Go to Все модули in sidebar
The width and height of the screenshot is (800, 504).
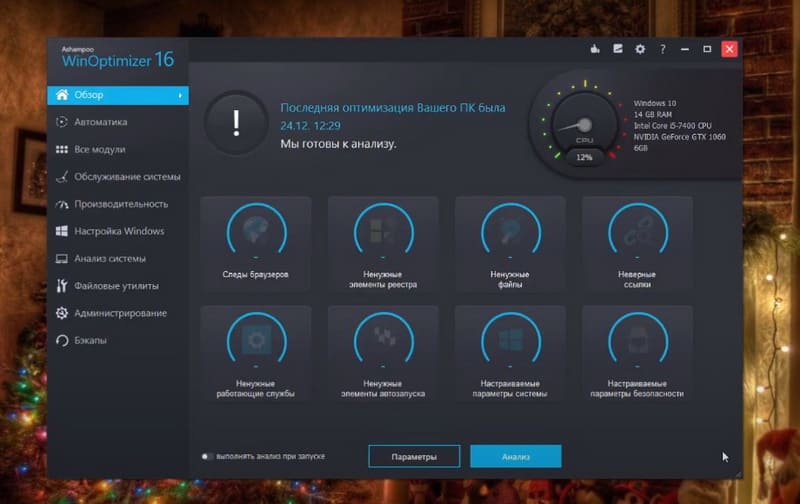[x=99, y=149]
